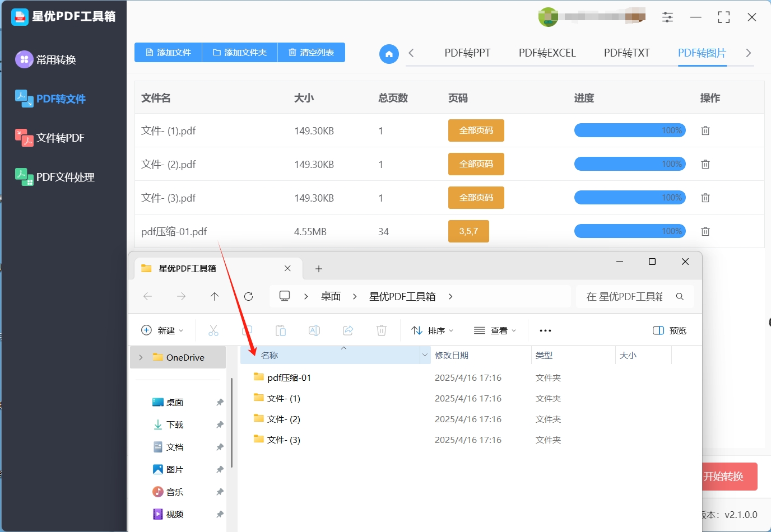Viewport: 771px width, 532px height.
Task: Open PDF文件处理 sidebar section
Action: pyautogui.click(x=55, y=177)
